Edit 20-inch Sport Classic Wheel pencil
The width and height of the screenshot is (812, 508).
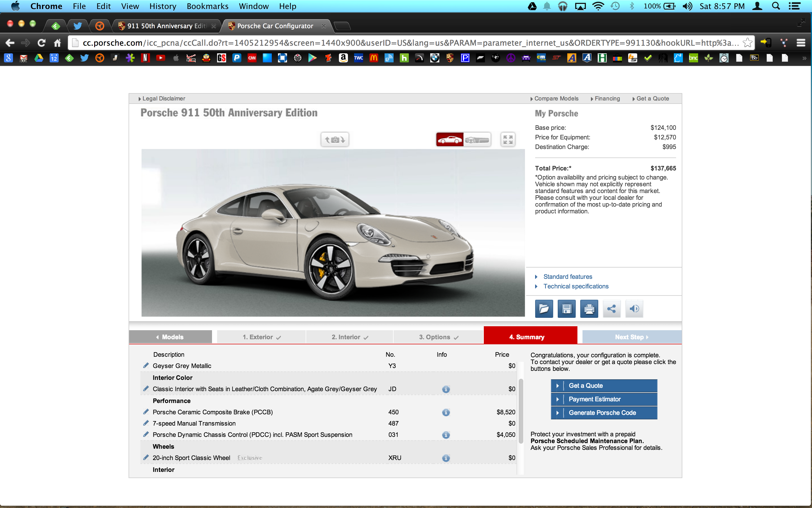[x=146, y=457]
